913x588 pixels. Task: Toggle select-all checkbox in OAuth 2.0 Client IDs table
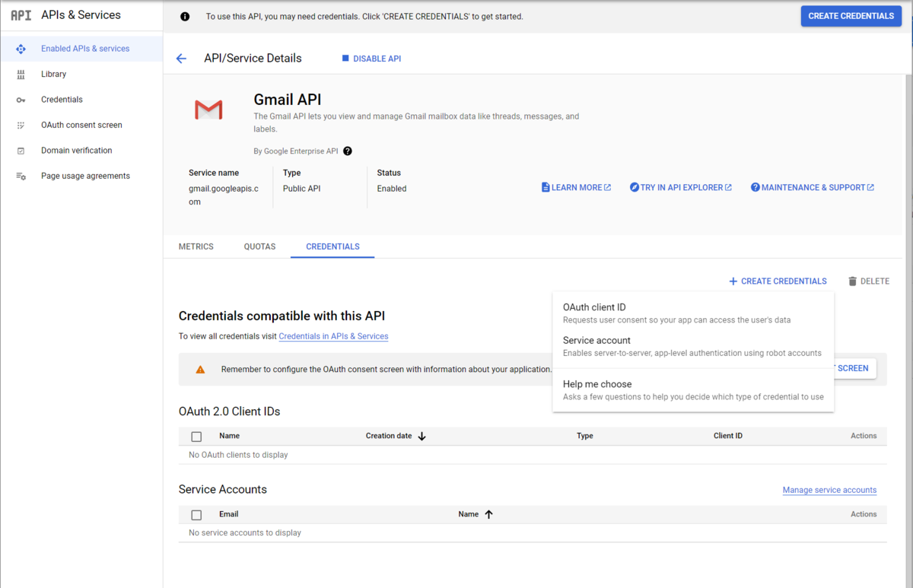[x=196, y=437]
